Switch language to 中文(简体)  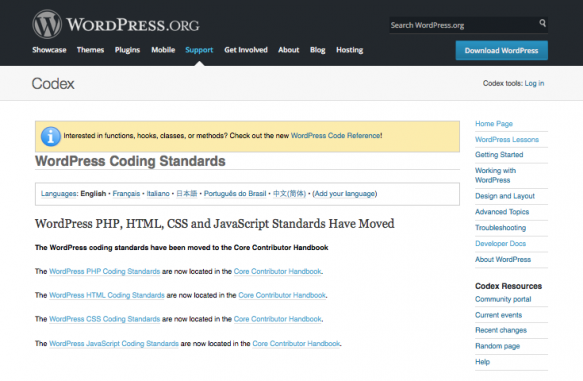point(289,194)
